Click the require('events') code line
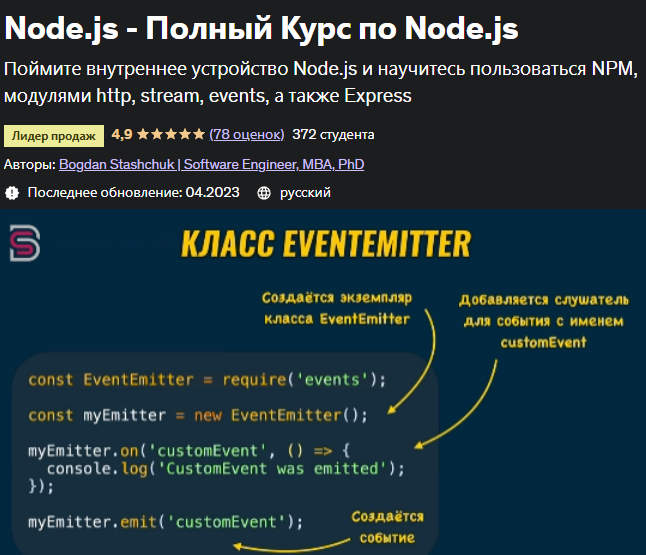Screen dimensions: 646x555 (207, 379)
